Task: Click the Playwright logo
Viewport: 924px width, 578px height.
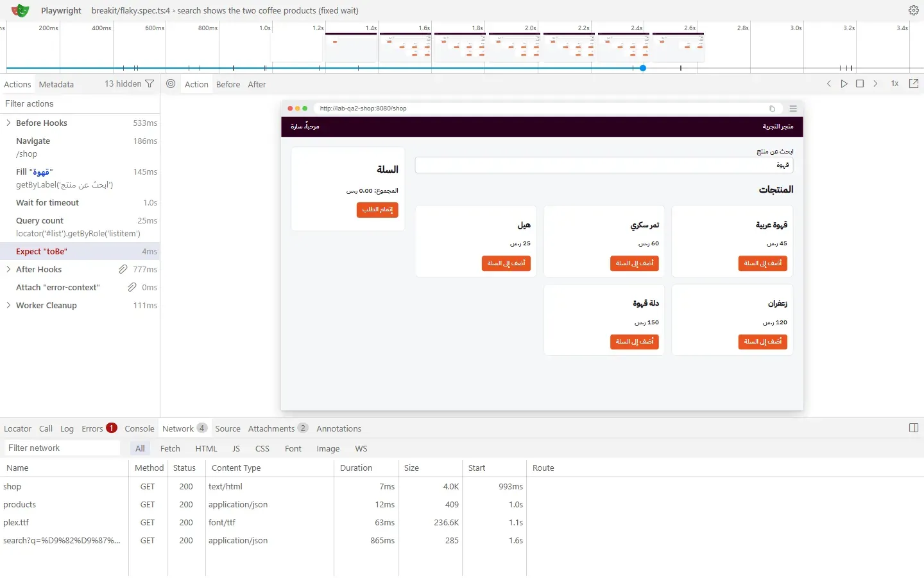Action: pos(21,10)
